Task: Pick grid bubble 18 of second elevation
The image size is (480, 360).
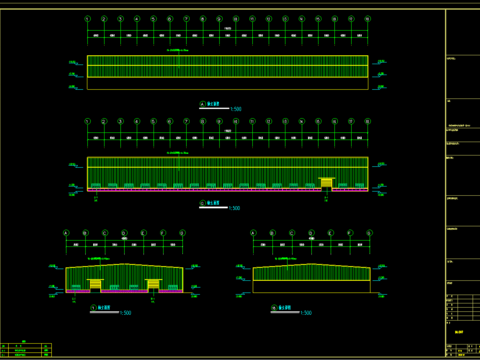Action: tap(367, 121)
